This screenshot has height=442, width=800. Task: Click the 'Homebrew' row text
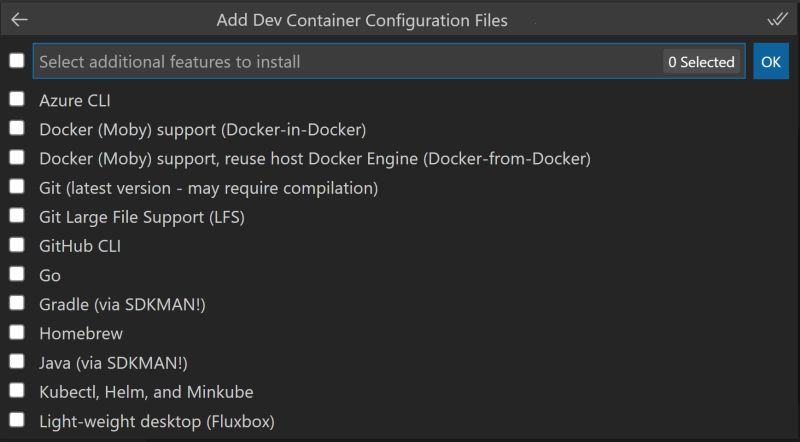click(x=81, y=334)
